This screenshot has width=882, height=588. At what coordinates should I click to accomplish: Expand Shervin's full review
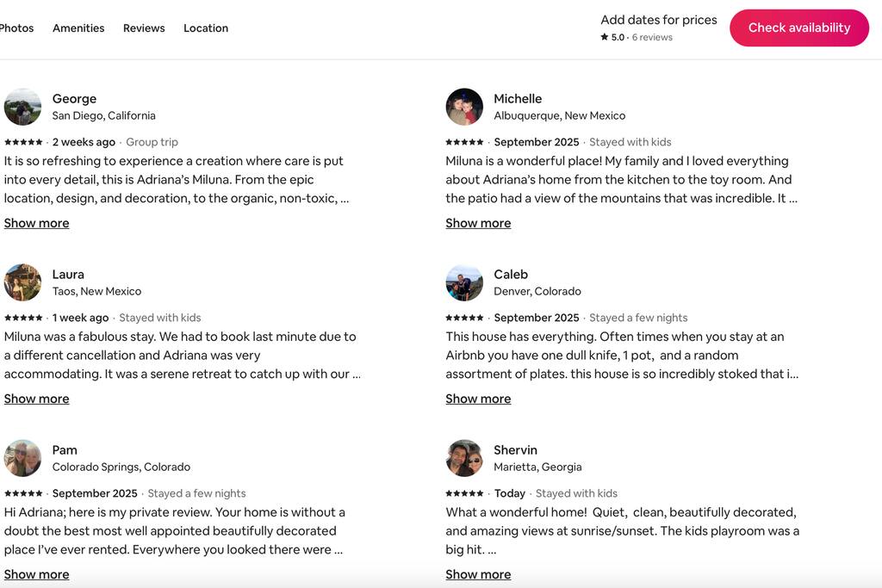[478, 574]
